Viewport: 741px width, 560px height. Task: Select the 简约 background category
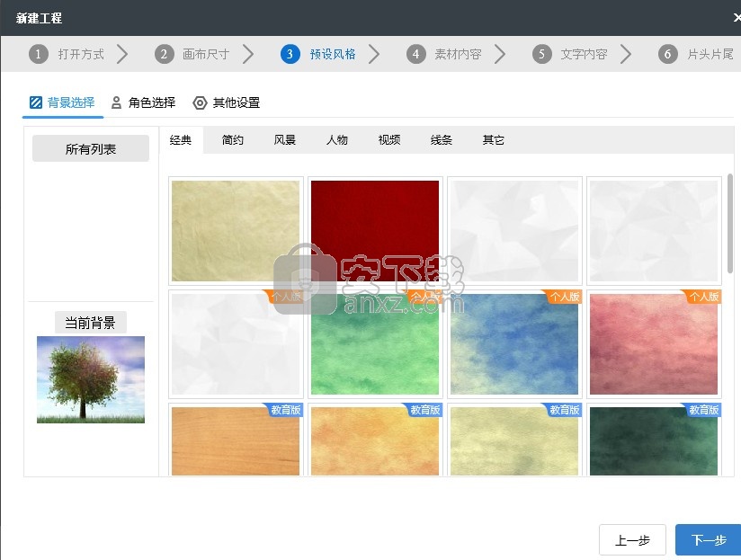pos(233,139)
